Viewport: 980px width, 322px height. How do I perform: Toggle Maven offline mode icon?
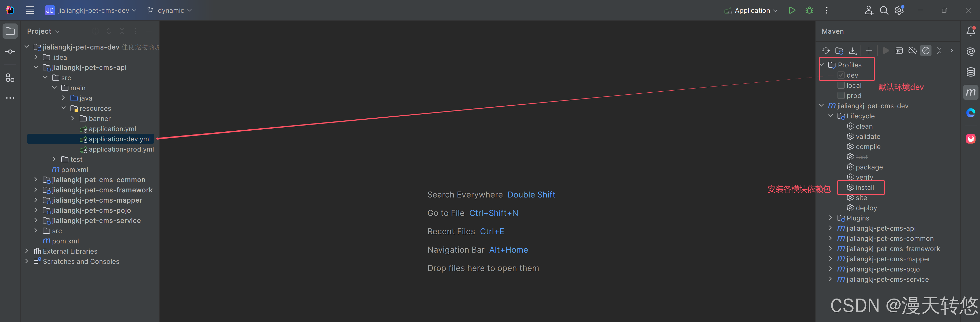pyautogui.click(x=912, y=51)
